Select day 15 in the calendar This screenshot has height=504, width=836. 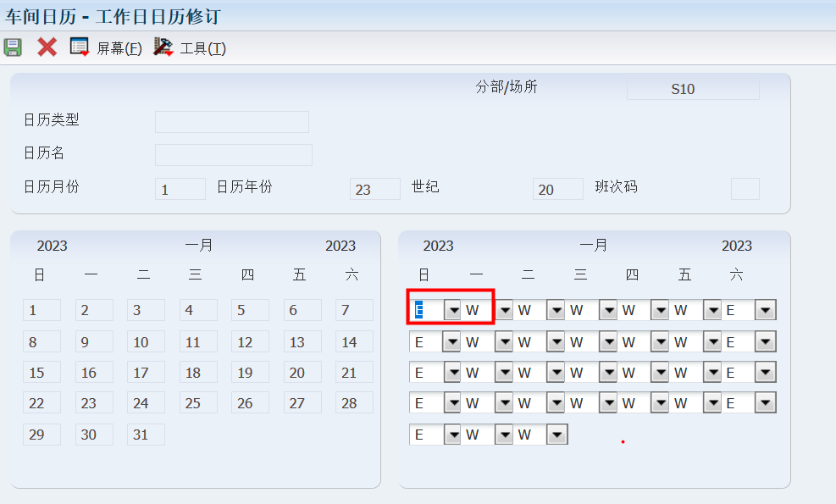point(42,374)
